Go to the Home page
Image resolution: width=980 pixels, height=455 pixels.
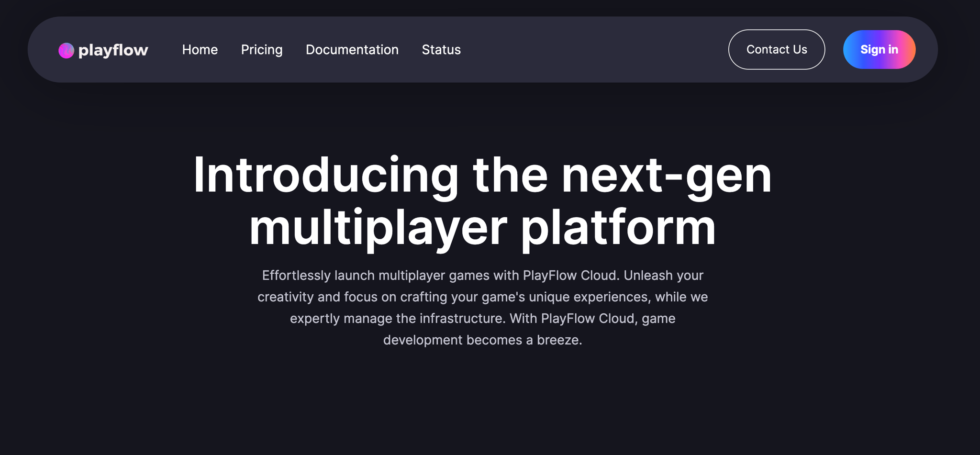click(x=200, y=50)
